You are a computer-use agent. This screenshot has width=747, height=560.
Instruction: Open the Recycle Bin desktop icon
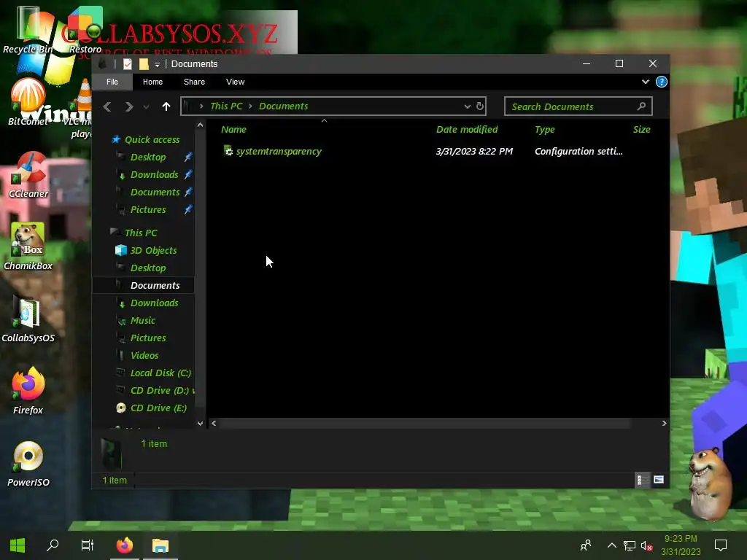(x=28, y=29)
